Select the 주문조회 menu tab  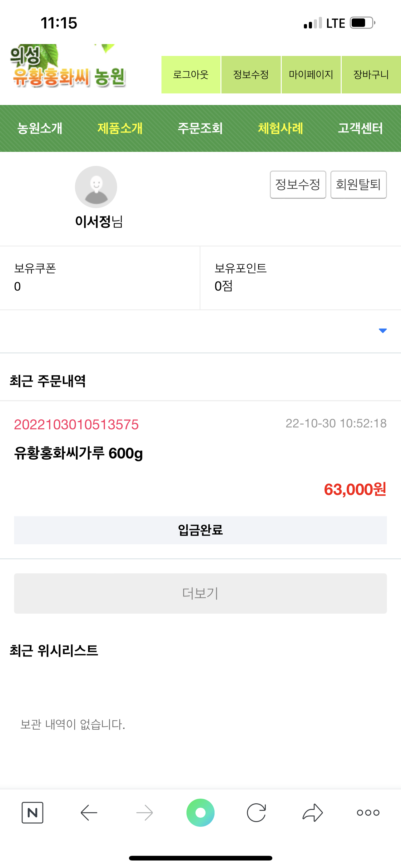coord(200,128)
